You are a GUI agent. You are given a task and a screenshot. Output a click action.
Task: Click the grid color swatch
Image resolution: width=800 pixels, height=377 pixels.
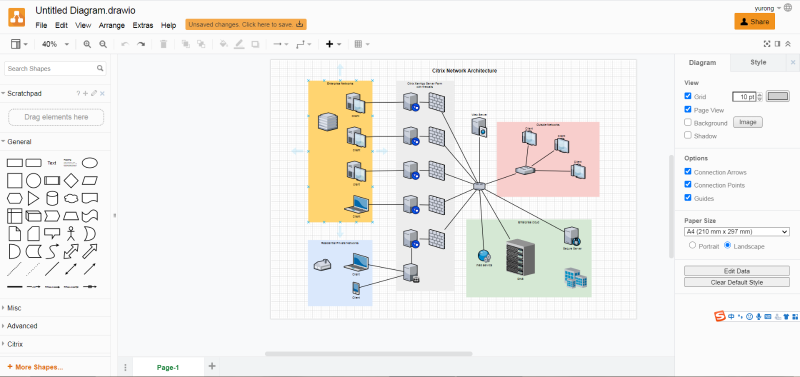coord(778,96)
